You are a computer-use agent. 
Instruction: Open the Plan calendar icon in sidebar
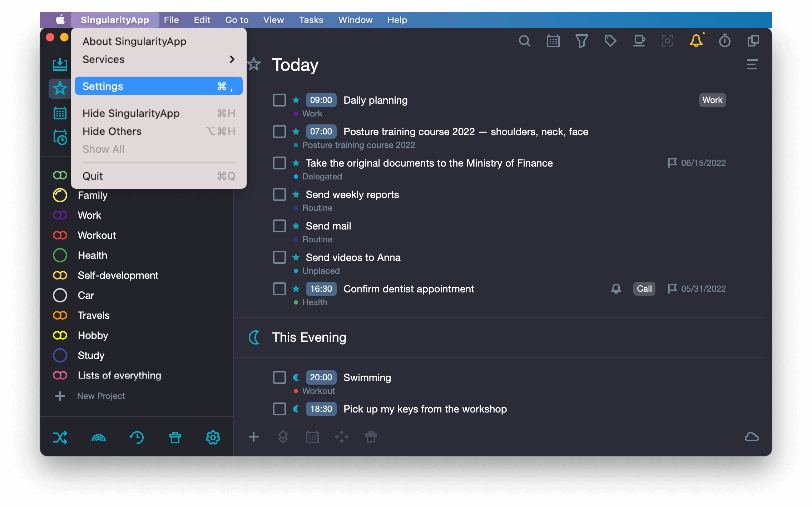[x=60, y=113]
